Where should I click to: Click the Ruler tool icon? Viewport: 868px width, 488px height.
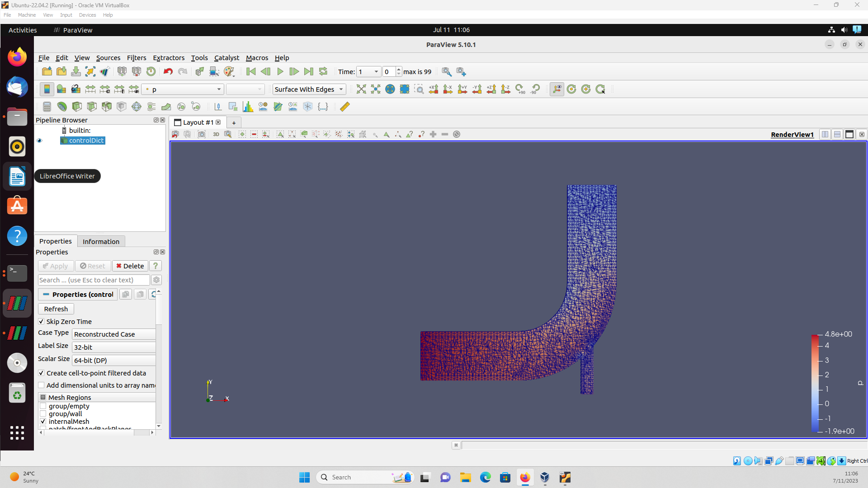344,107
